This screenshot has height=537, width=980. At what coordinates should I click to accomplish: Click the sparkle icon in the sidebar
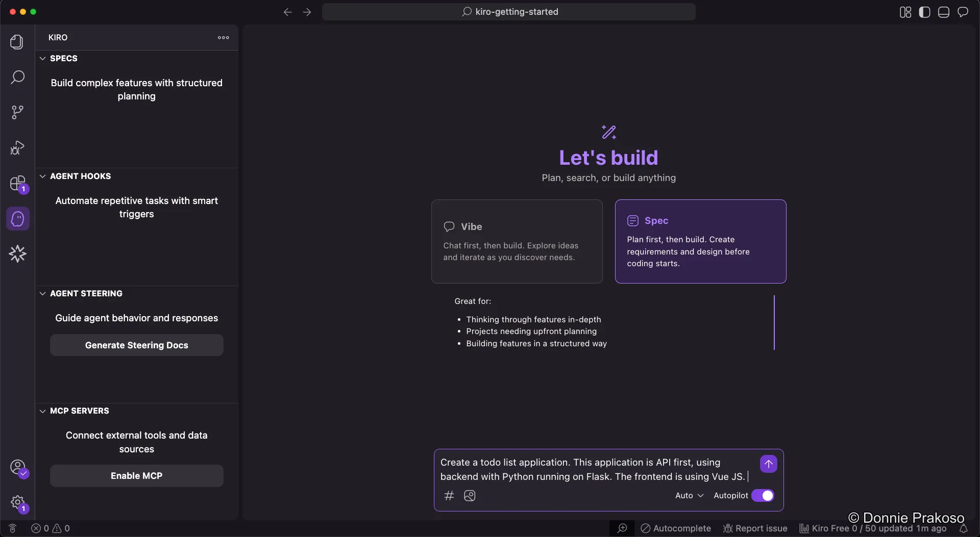pos(17,253)
